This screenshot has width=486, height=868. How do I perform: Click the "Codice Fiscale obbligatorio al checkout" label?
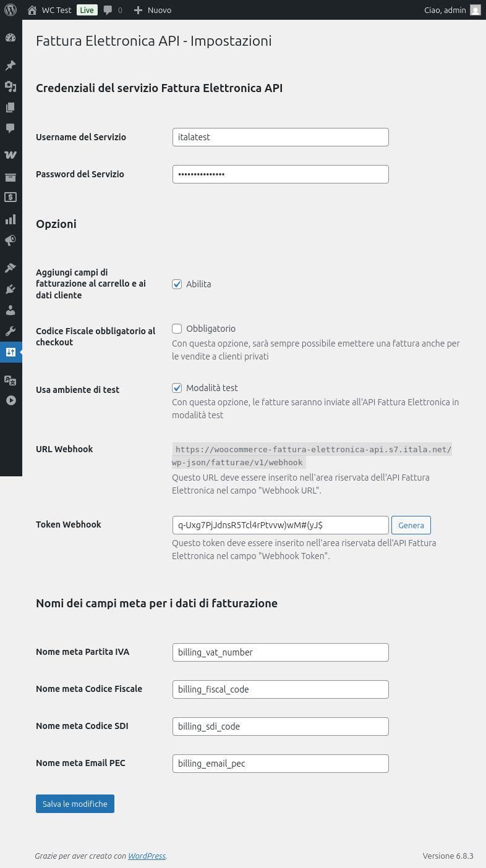pos(96,337)
